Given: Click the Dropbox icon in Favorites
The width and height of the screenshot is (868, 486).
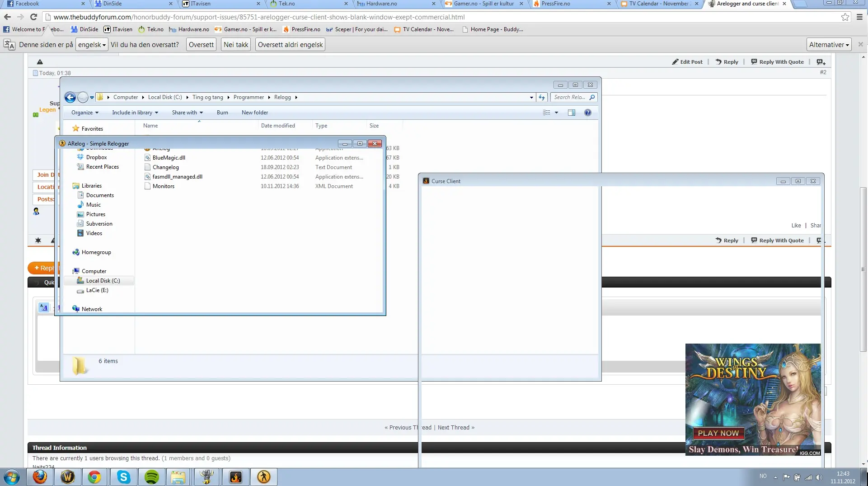Looking at the screenshot, I should 80,157.
